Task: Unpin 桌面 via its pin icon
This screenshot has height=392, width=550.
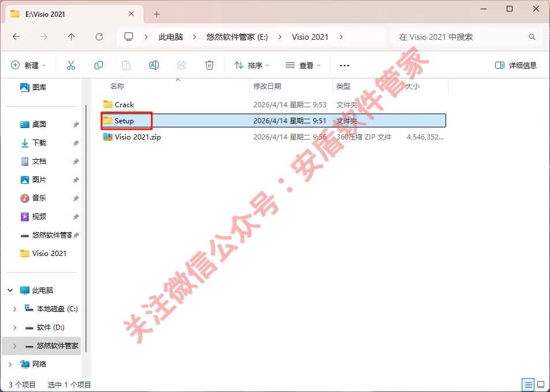Action: tap(76, 125)
